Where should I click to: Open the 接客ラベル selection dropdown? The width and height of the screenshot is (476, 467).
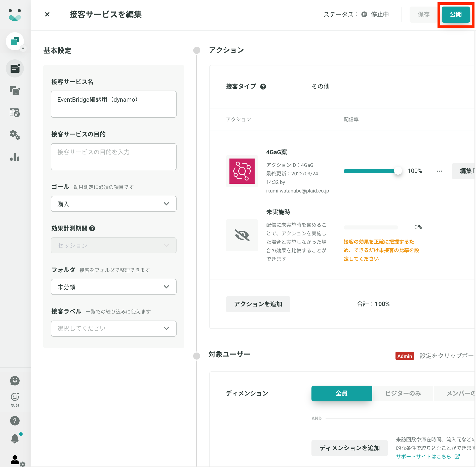[x=114, y=328]
